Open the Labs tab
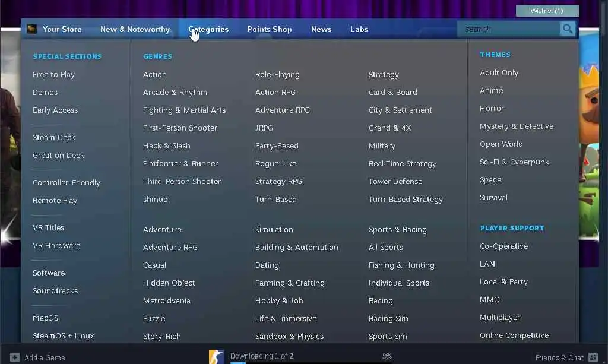Viewport: 608px width, 364px height. (359, 30)
